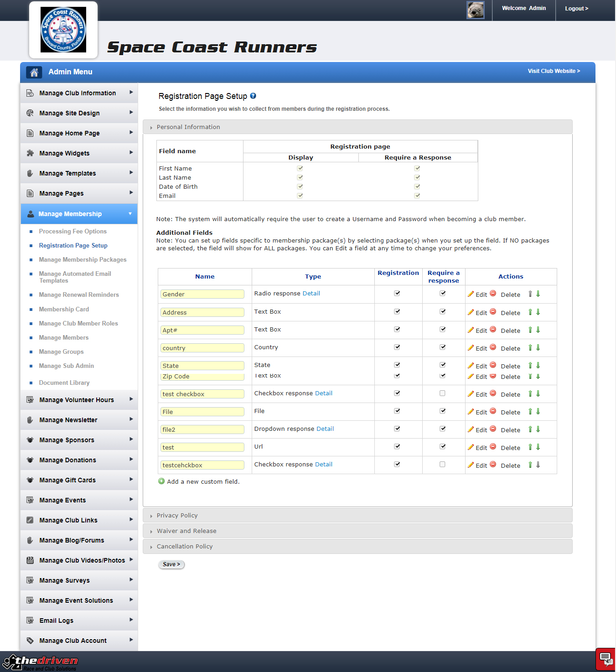
Task: Click the Admin Menu home icon
Action: tap(34, 72)
